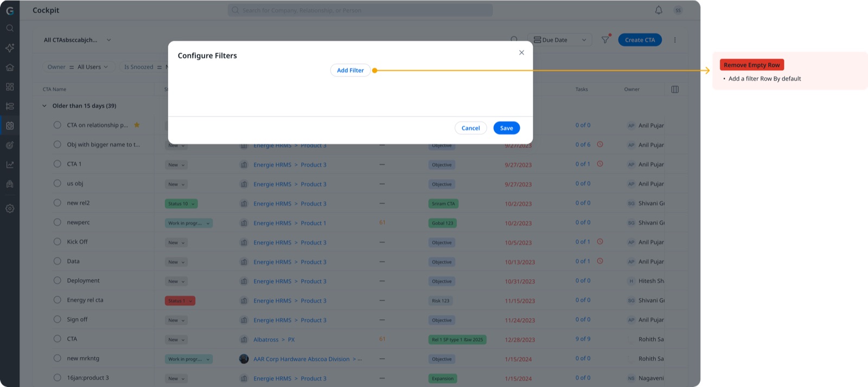Select the us obj row circle
This screenshot has height=387, width=868.
coord(57,183)
